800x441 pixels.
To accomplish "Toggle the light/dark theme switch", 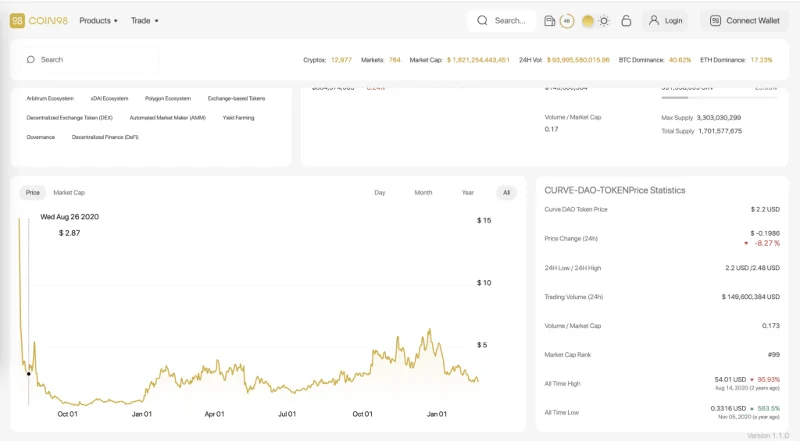I will [x=595, y=21].
